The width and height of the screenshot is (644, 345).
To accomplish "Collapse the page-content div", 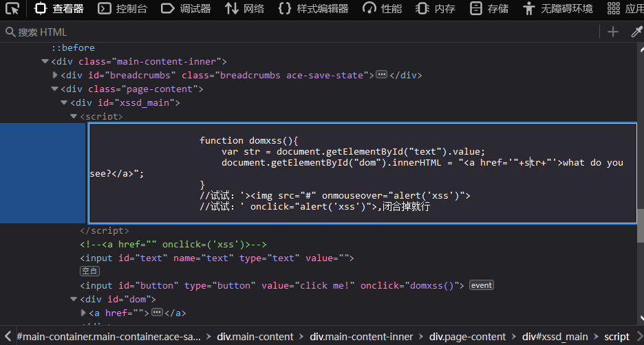I will (54, 89).
